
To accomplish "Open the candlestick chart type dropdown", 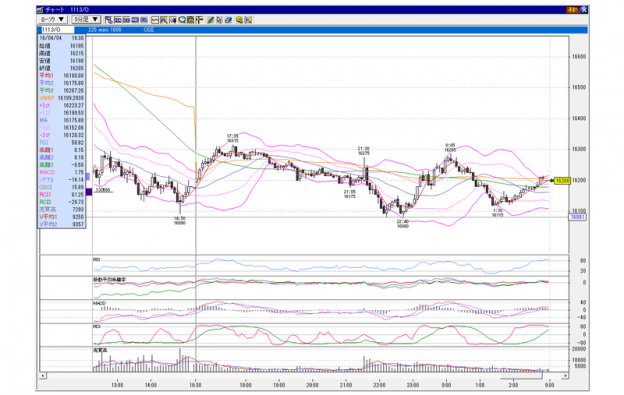I will pos(53,19).
